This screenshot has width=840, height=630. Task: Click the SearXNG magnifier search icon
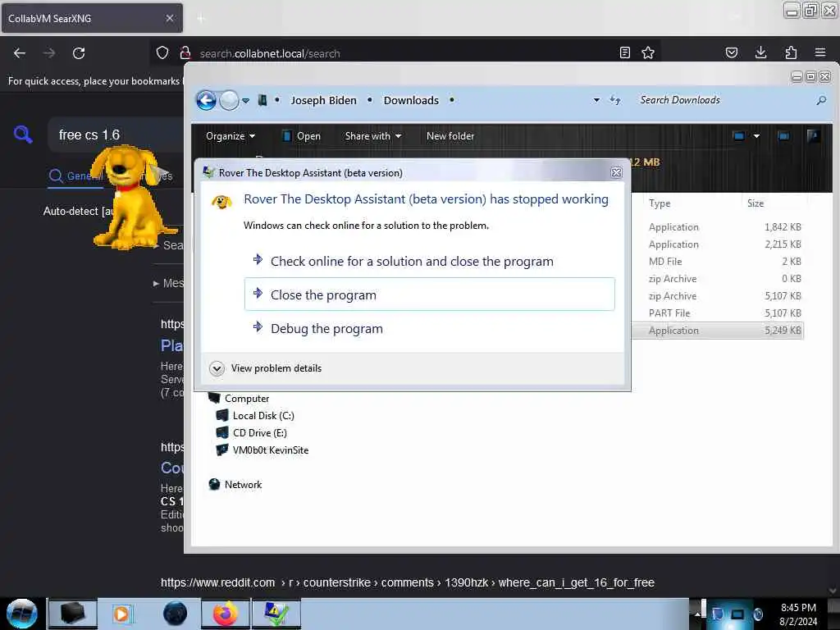[x=22, y=134]
